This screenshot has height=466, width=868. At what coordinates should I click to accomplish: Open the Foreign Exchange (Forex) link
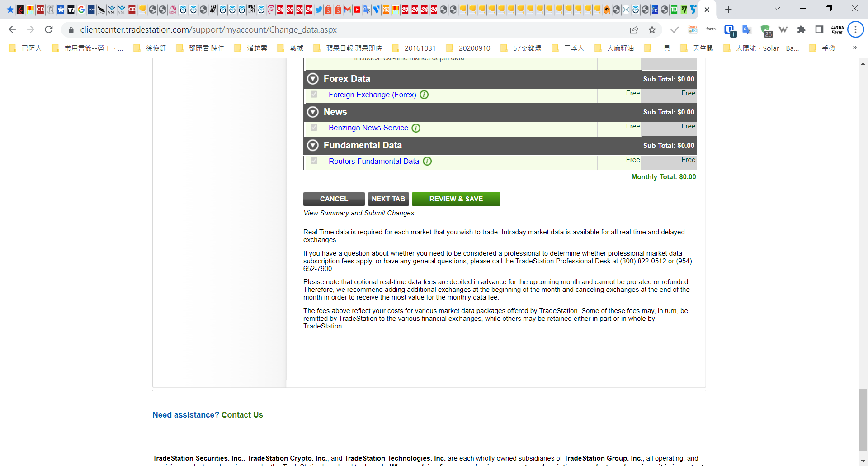pos(372,95)
